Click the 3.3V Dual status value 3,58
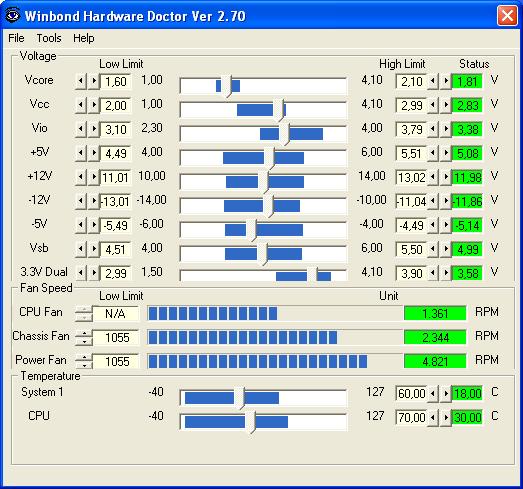The width and height of the screenshot is (523, 489). click(x=467, y=274)
